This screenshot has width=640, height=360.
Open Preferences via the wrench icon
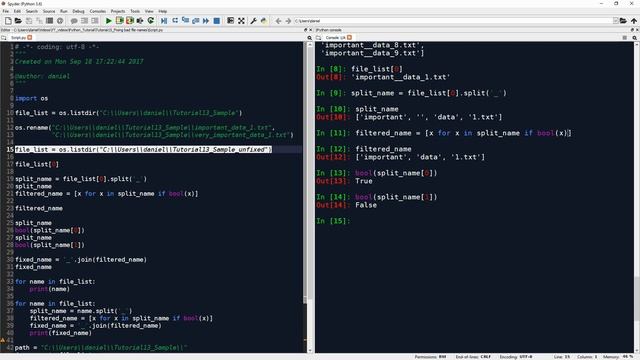point(253,20)
